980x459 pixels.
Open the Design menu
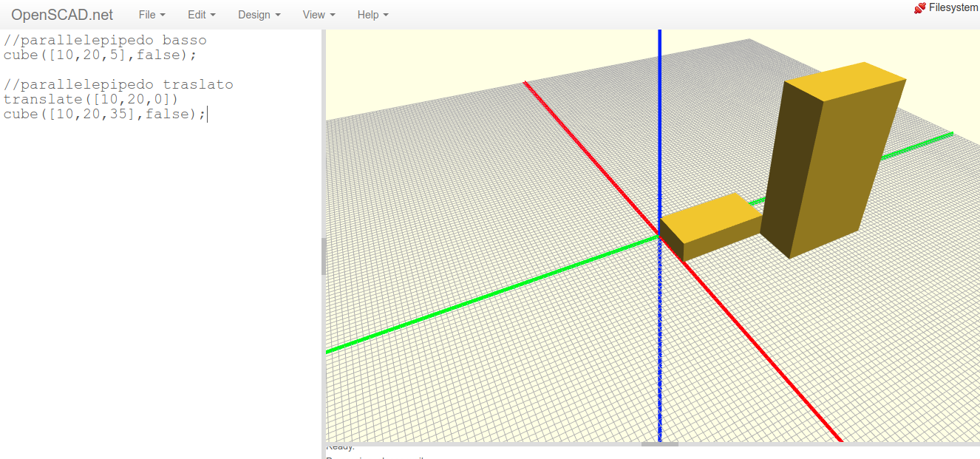[259, 15]
